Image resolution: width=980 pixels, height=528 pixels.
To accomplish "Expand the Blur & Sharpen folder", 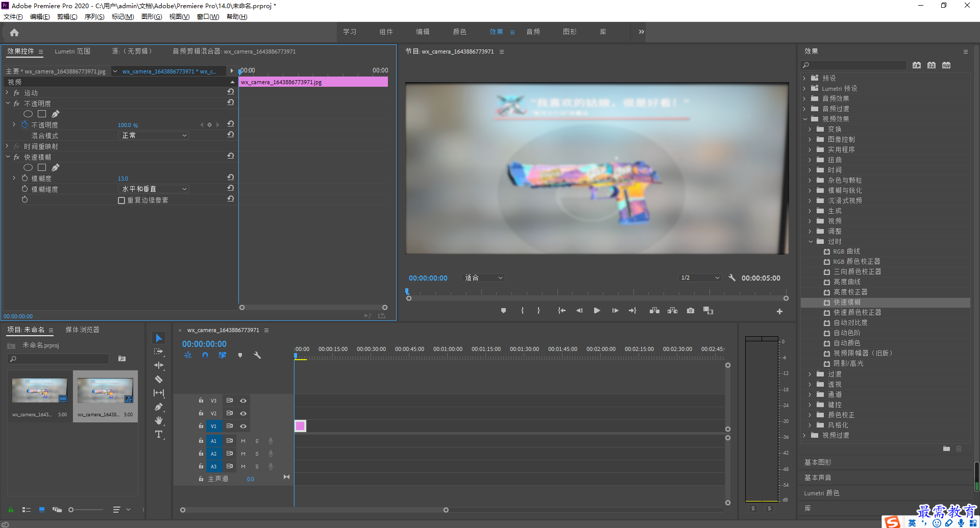I will point(810,190).
